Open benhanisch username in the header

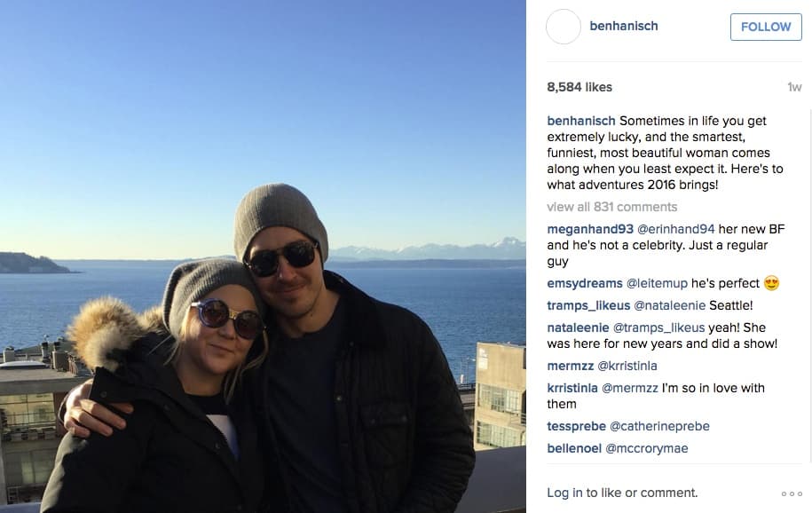click(624, 26)
